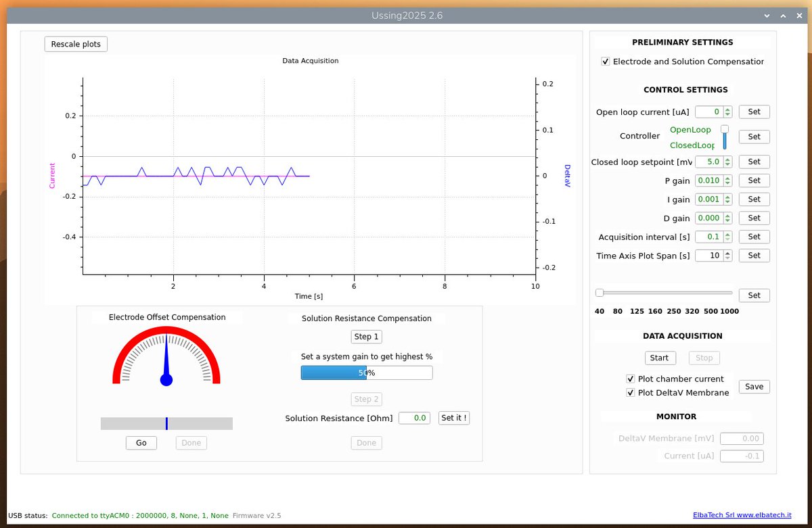Open the ElbaTech Srl www.elbatech.it link

[x=742, y=515]
